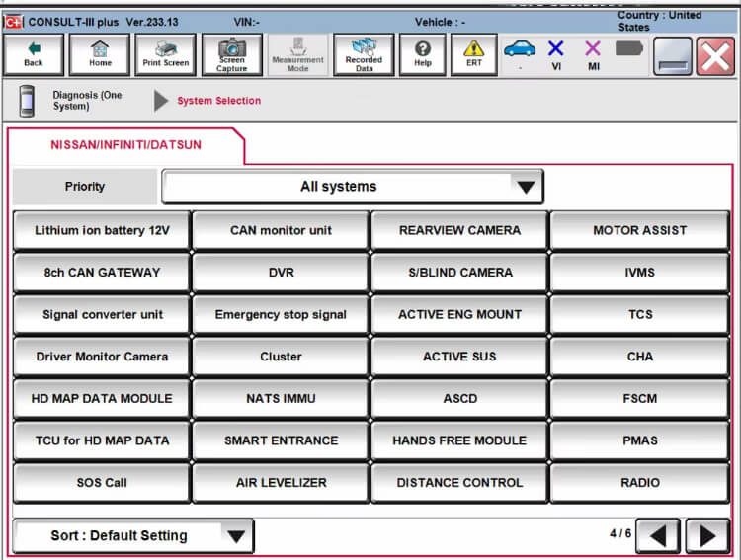Open Measurement Mode
The width and height of the screenshot is (741, 560).
click(297, 54)
